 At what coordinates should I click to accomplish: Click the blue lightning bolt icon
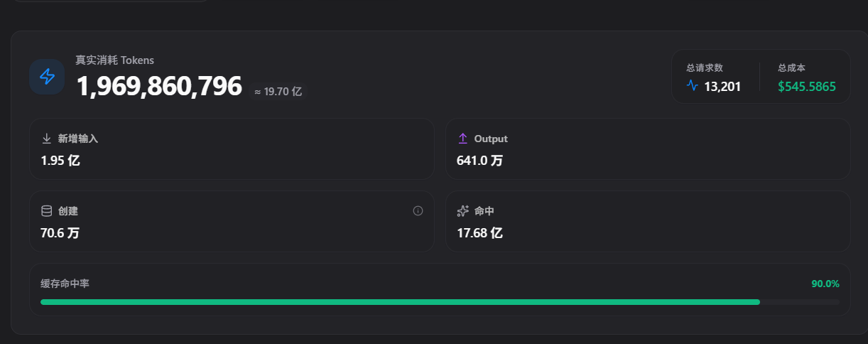(47, 76)
